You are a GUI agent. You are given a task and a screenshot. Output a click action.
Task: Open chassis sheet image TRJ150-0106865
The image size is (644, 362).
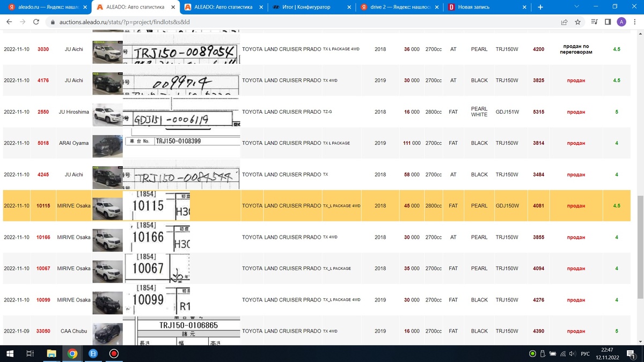tap(181, 331)
